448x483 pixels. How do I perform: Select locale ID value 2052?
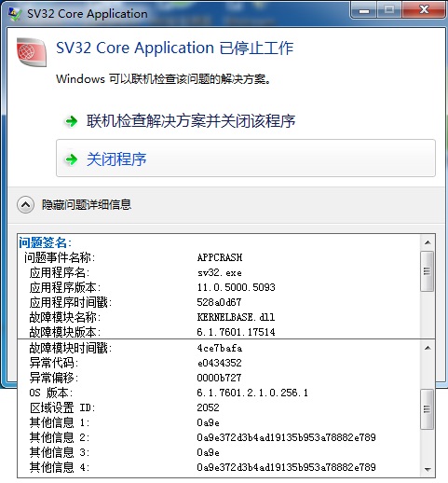pyautogui.click(x=208, y=407)
